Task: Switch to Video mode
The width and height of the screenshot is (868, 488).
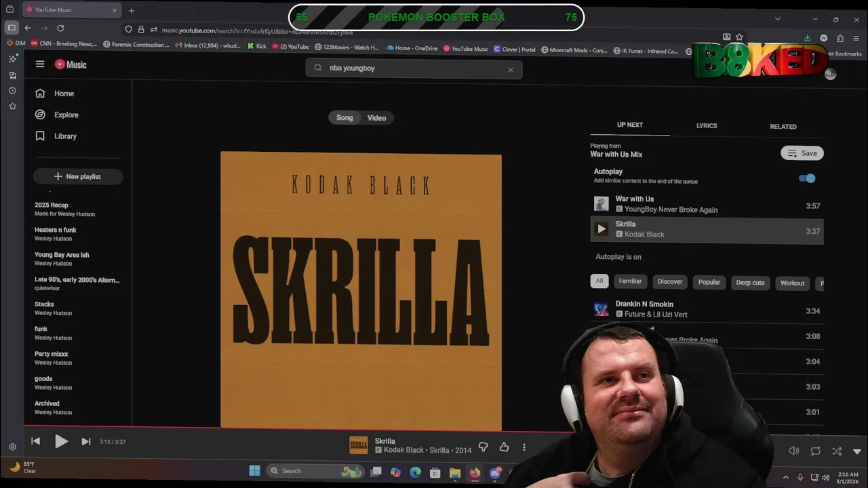Action: (376, 118)
